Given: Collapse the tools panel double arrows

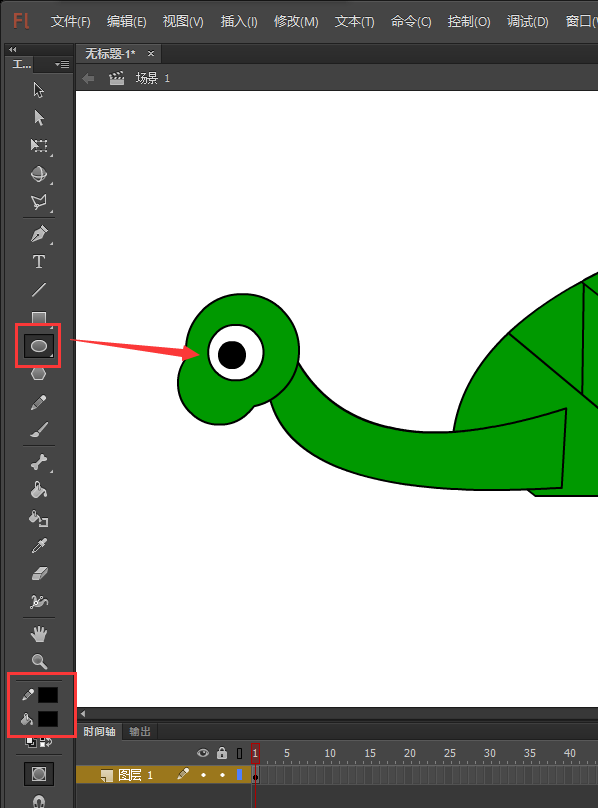Looking at the screenshot, I should click(13, 49).
